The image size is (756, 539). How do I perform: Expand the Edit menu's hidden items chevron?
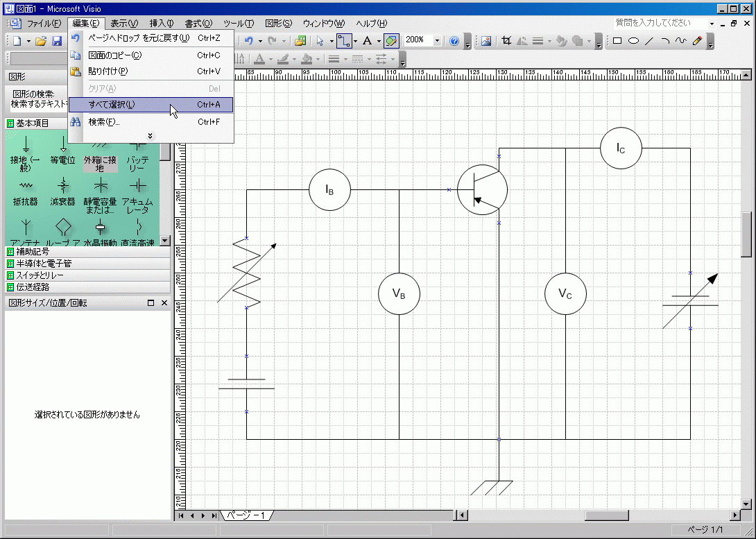pyautogui.click(x=151, y=136)
